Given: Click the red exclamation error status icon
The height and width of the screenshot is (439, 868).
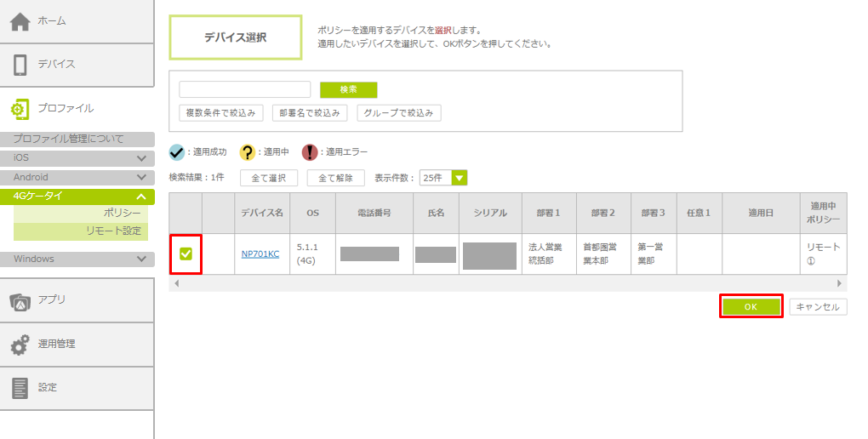Looking at the screenshot, I should pos(310,152).
